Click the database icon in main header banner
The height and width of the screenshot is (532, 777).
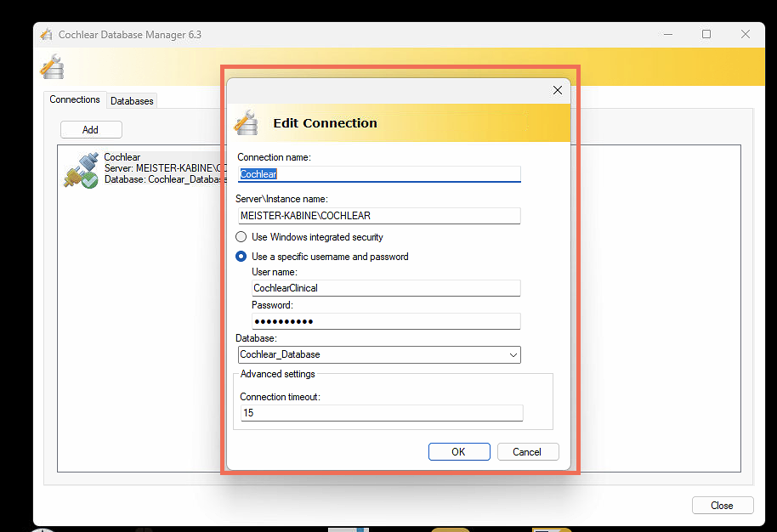click(52, 66)
